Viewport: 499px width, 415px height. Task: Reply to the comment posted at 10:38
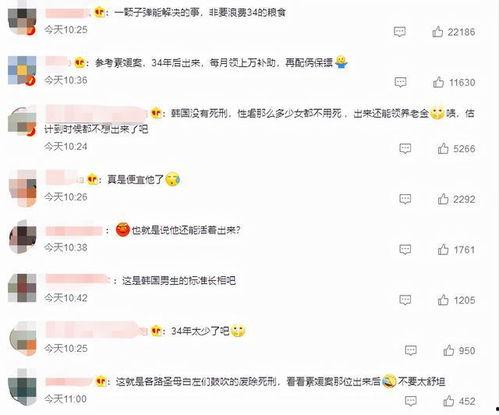(405, 249)
